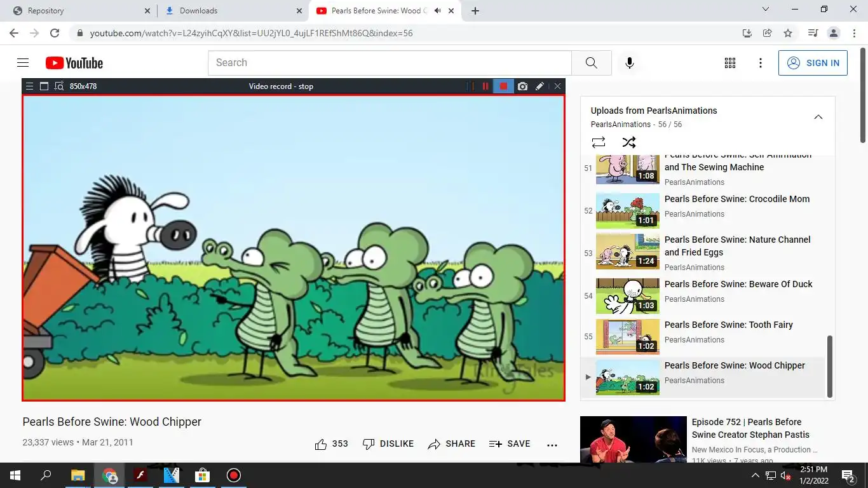Open the recorder drawing pencil tool
The height and width of the screenshot is (488, 868).
(539, 86)
